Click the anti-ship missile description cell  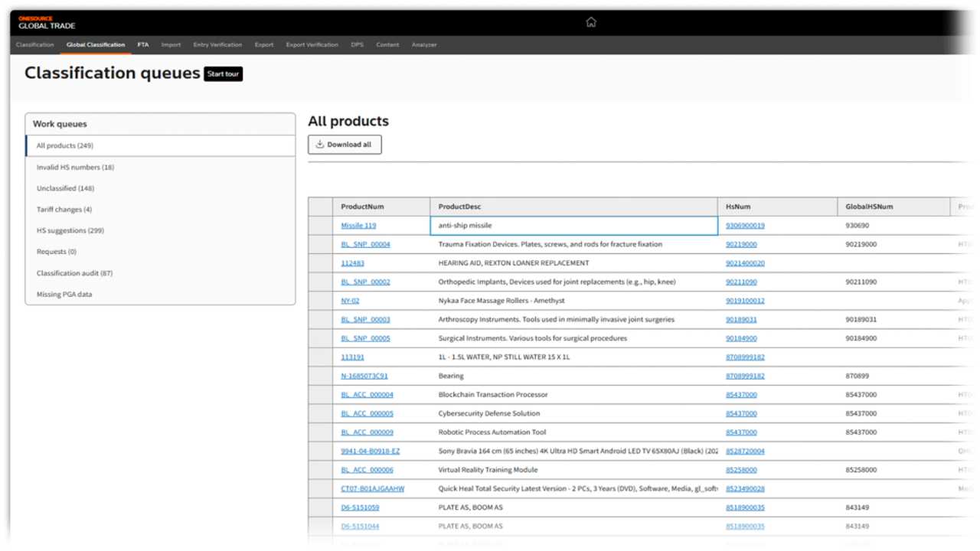point(573,226)
